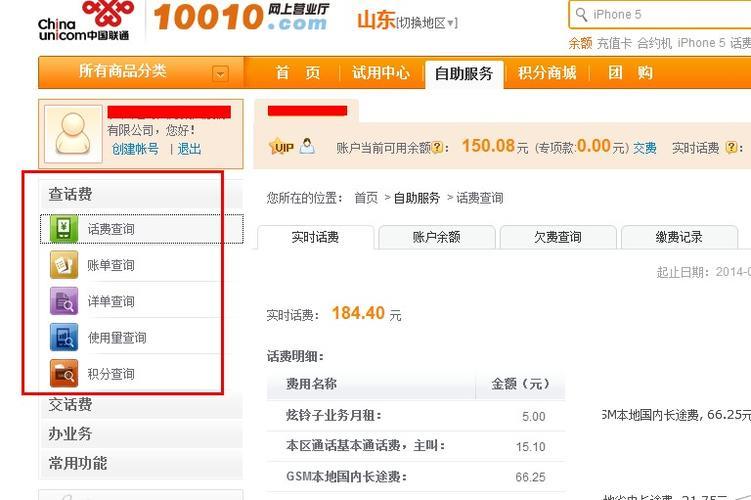Click the green 话费查询 phone icon
Viewport: 751px width, 500px height.
[x=64, y=229]
